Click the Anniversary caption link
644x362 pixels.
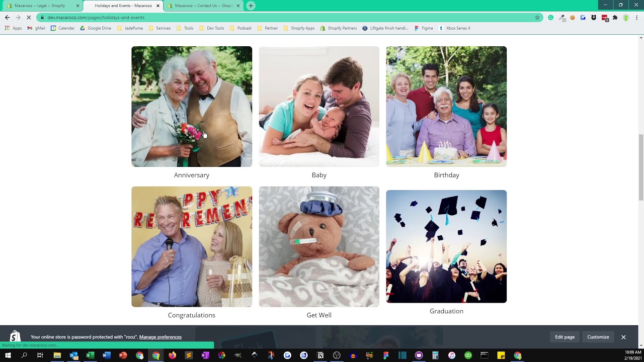pyautogui.click(x=192, y=175)
